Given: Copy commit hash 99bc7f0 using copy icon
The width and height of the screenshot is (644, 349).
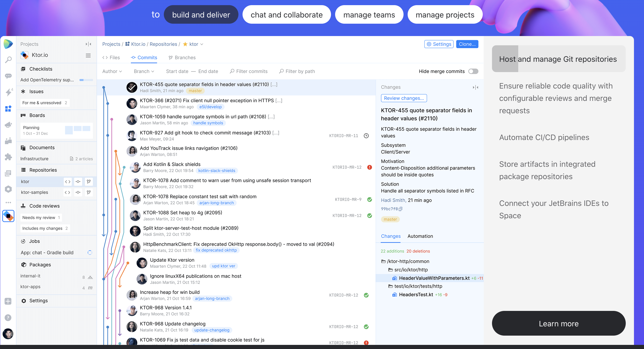Looking at the screenshot, I should [x=400, y=209].
